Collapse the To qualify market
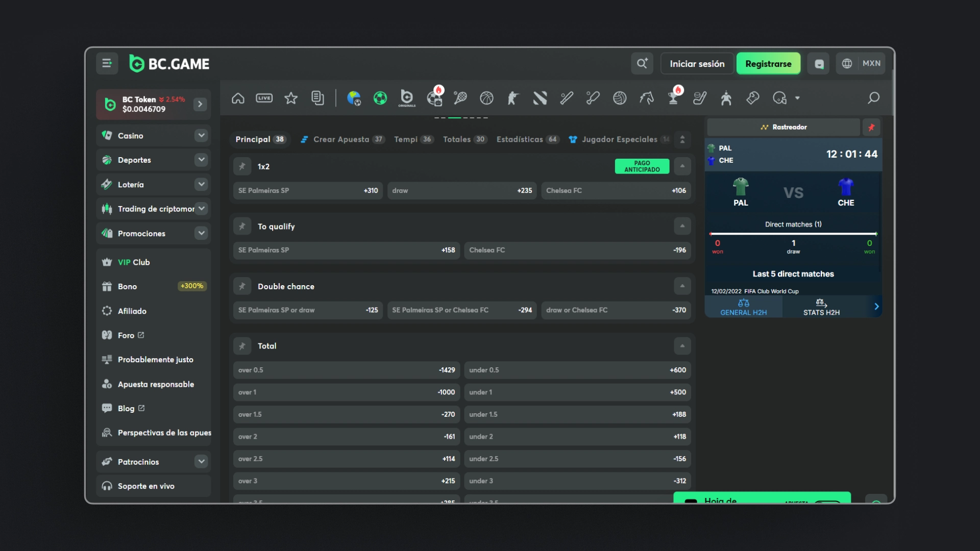Viewport: 980px width, 551px height. coord(682,226)
